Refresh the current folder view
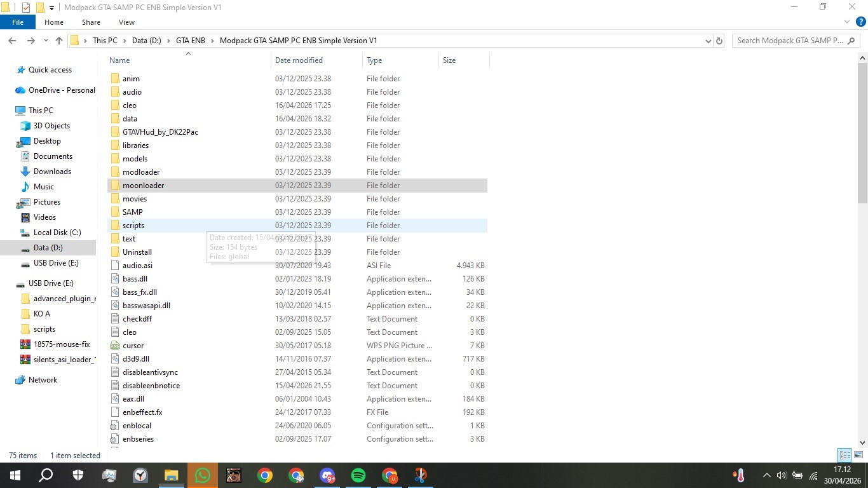The height and width of the screenshot is (488, 868). pos(719,41)
